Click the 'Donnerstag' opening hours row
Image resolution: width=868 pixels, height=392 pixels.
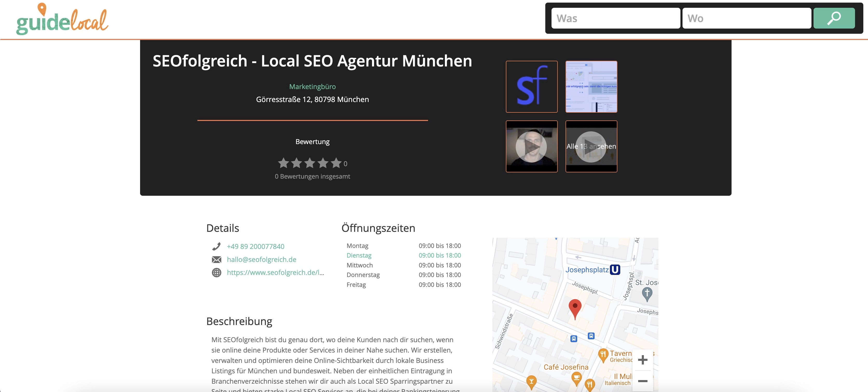(404, 275)
